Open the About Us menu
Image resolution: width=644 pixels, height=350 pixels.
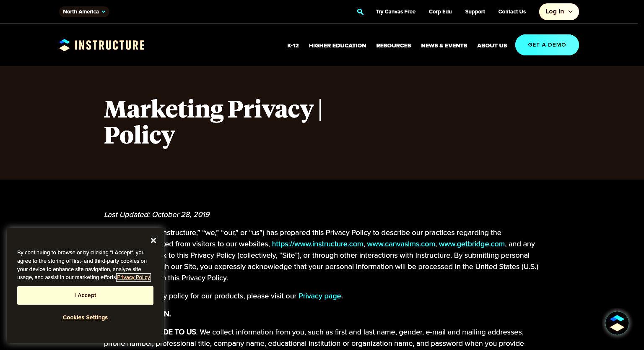pos(492,45)
